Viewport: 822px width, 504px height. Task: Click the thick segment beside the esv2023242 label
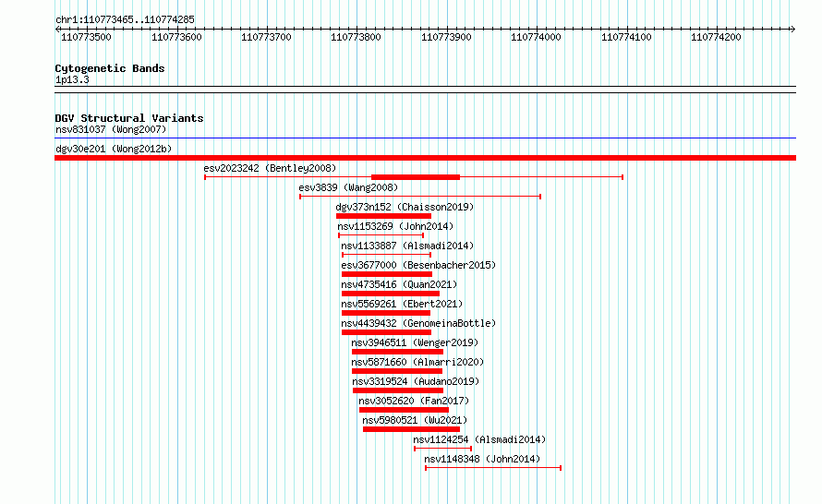pyautogui.click(x=416, y=177)
